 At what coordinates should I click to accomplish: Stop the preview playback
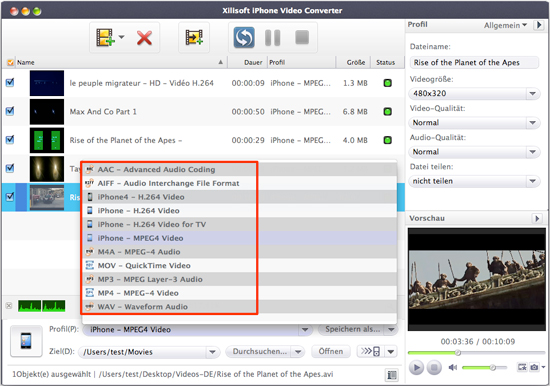click(434, 367)
